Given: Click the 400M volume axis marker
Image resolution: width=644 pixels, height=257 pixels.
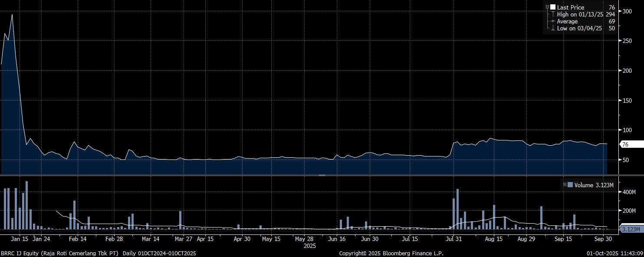Looking at the screenshot, I should [x=620, y=192].
